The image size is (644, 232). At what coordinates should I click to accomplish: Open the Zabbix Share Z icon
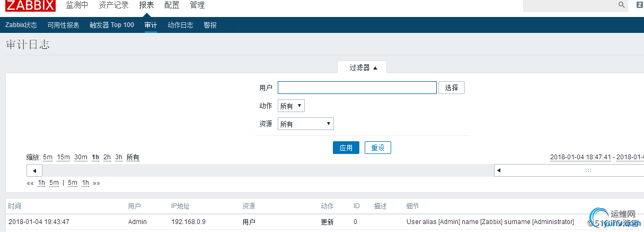pos(639,5)
